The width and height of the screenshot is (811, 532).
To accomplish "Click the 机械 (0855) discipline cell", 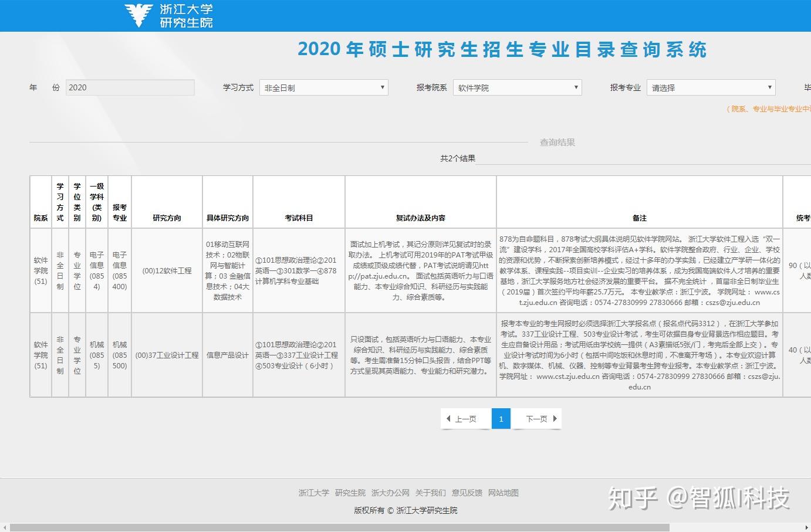I will click(97, 355).
